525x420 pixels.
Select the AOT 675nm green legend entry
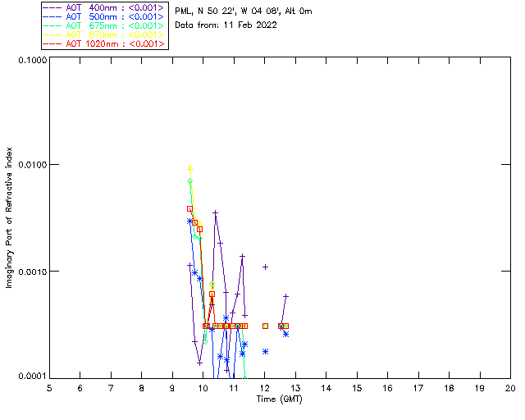click(x=105, y=25)
